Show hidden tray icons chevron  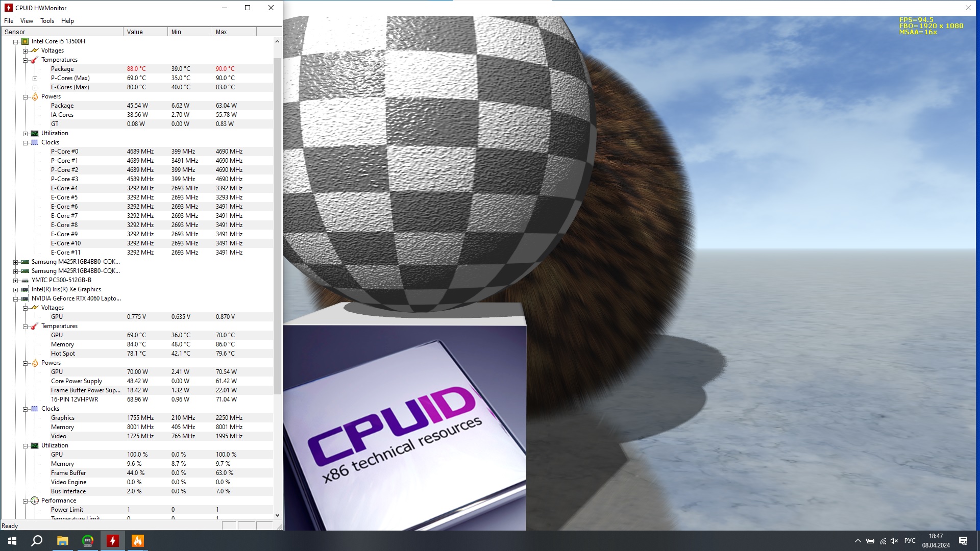click(857, 541)
